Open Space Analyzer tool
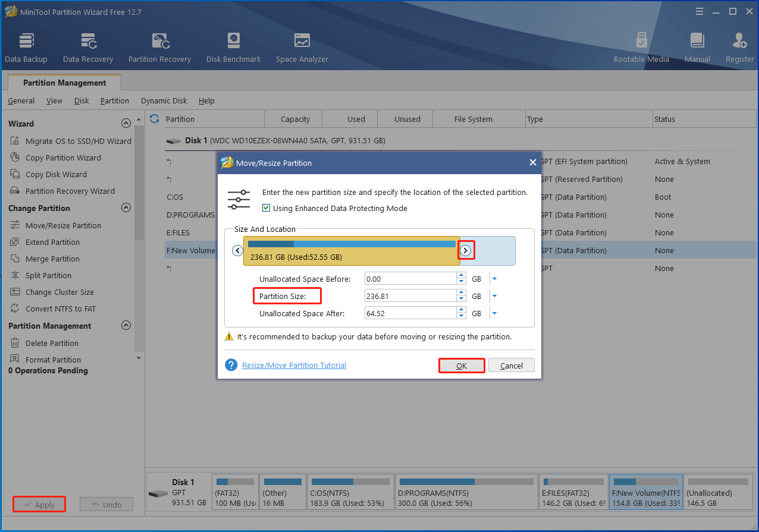This screenshot has height=532, width=759. pos(302,48)
